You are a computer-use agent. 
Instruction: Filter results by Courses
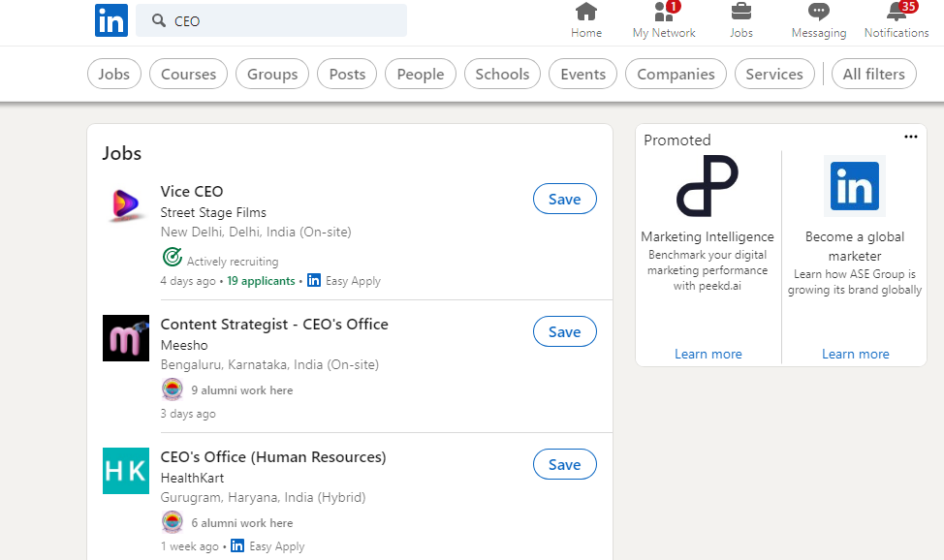click(188, 74)
